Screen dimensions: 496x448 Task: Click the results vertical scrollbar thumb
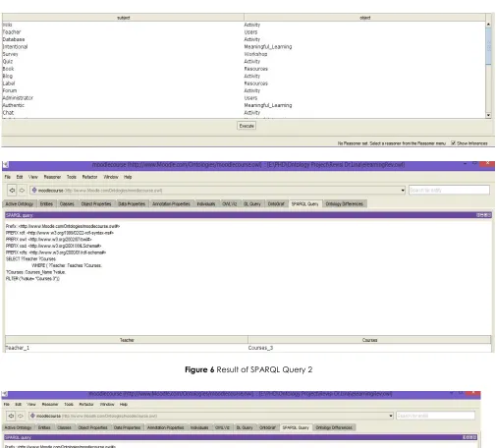coord(488,46)
